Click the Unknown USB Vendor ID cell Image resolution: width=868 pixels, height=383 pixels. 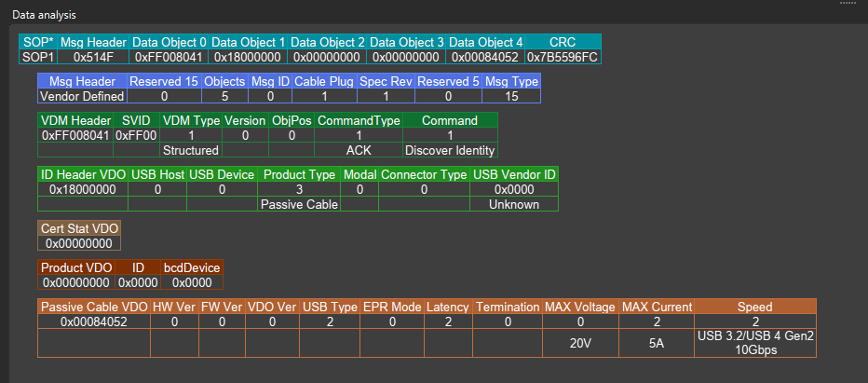[514, 204]
